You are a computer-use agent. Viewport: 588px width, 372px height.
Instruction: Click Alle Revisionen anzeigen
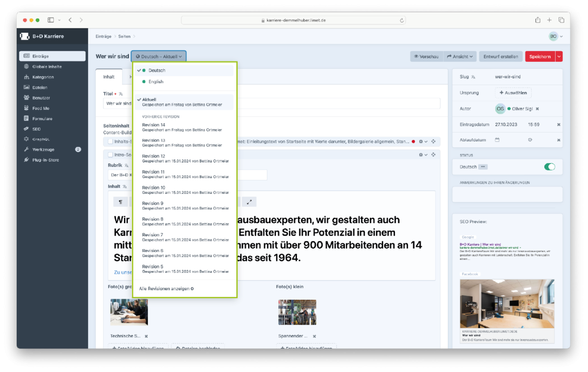click(x=167, y=289)
